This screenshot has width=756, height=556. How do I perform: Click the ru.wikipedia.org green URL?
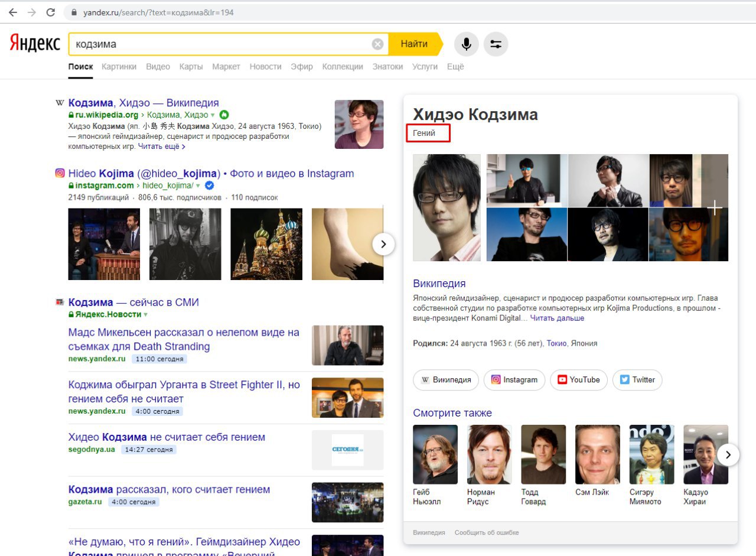107,115
